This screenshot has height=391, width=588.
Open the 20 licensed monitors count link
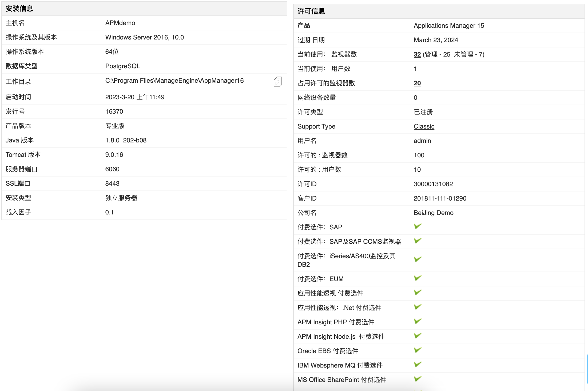417,83
